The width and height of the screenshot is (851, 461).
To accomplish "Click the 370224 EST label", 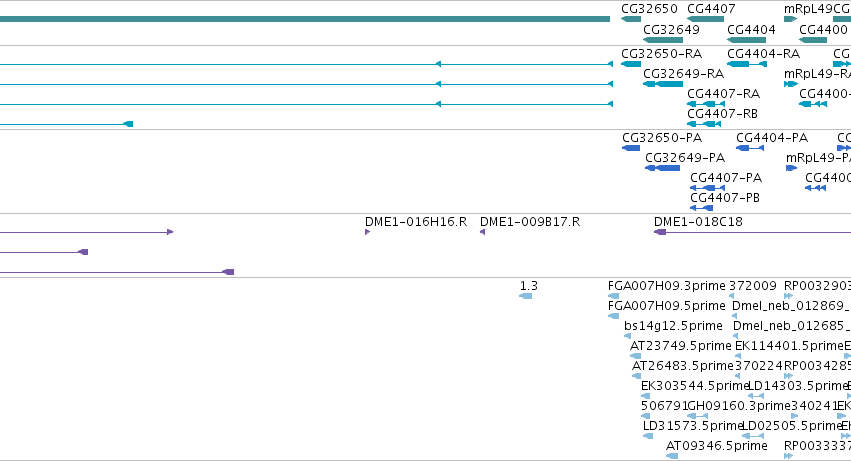I will click(759, 367).
